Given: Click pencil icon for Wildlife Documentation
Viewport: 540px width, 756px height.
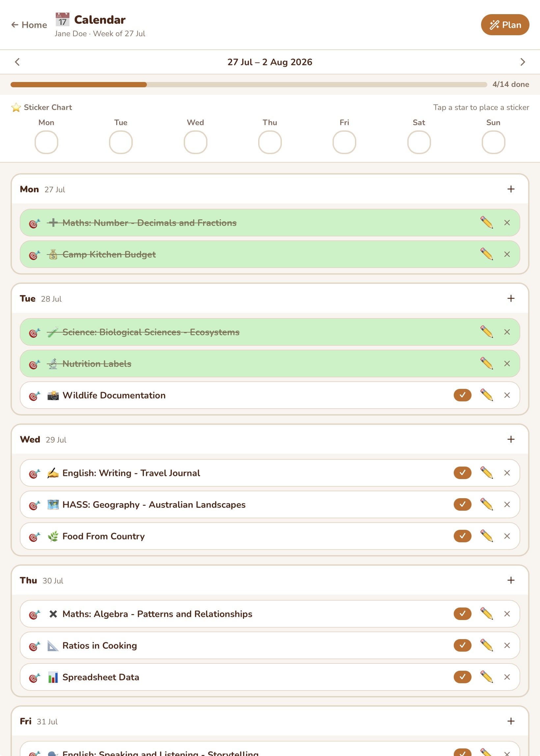Looking at the screenshot, I should click(486, 395).
